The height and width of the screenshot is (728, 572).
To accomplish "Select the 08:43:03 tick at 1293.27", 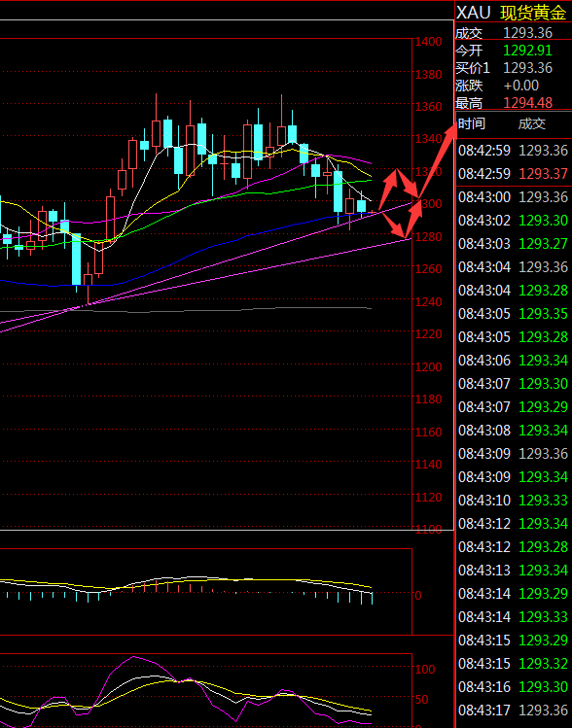I will 513,244.
